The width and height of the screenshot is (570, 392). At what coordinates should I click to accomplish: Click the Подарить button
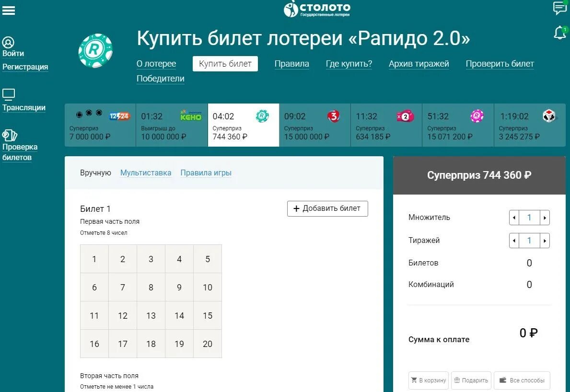coord(472,380)
